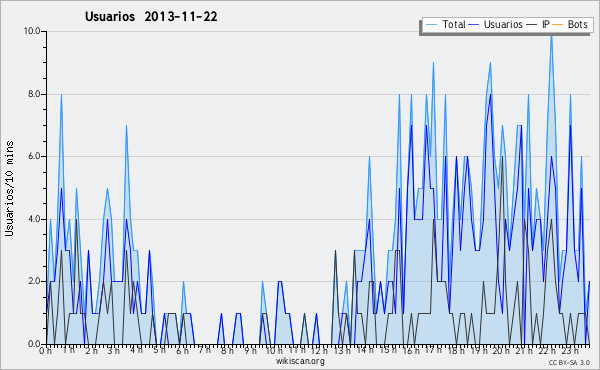Click the x-axis label '0 h'
This screenshot has height=370, width=600.
[45, 350]
